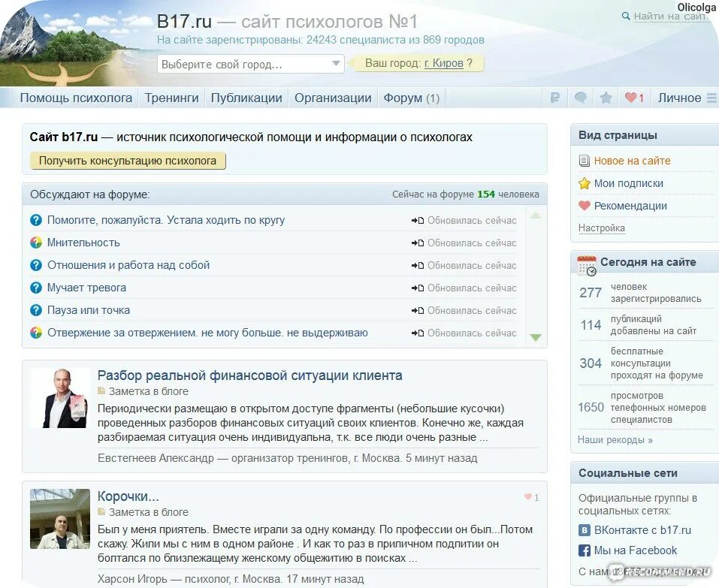This screenshot has width=719, height=588.
Task: Click go-to-last-post icon in Помогите, пожалуйста row
Action: tap(417, 221)
